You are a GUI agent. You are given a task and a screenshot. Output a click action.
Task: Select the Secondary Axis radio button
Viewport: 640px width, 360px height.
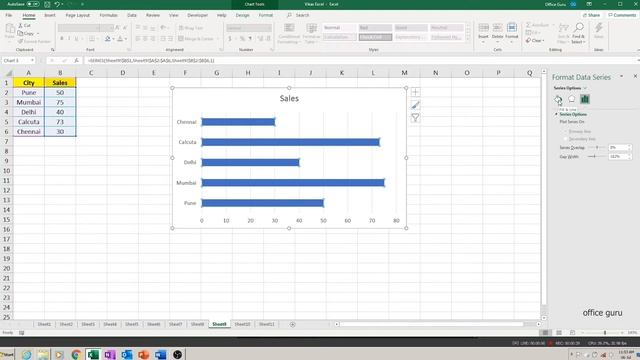(x=566, y=139)
